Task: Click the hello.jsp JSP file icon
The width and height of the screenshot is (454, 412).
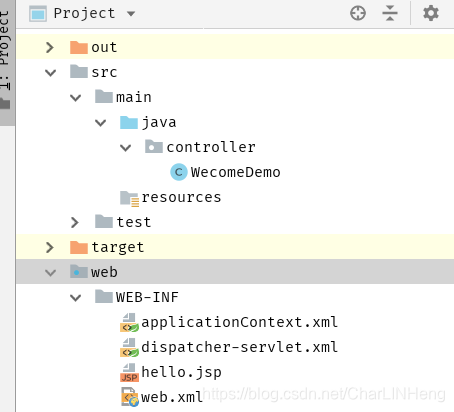Action: [129, 373]
